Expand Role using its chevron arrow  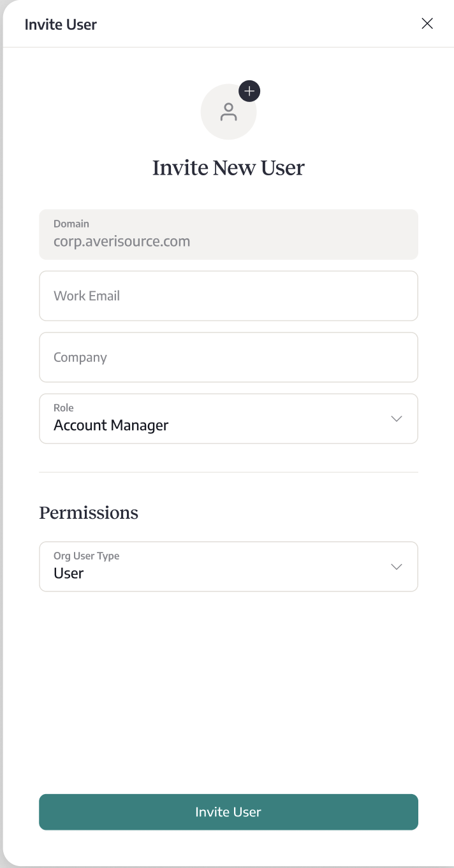tap(397, 419)
